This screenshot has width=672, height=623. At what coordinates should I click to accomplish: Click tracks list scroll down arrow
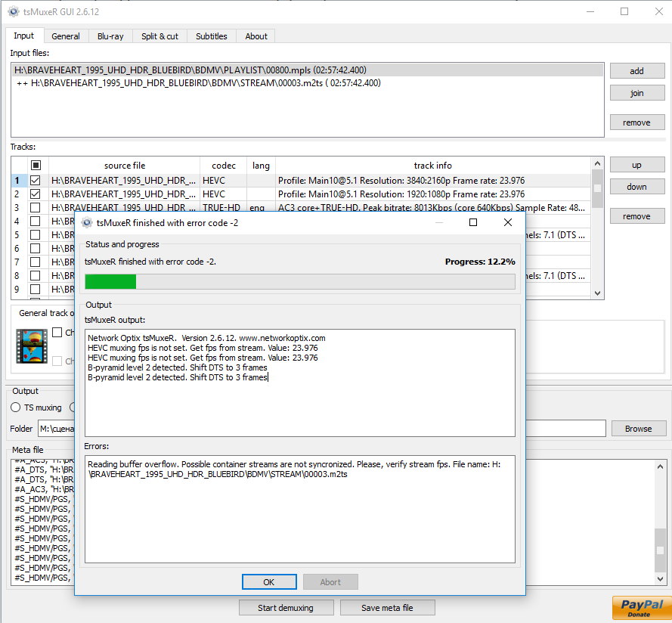597,293
